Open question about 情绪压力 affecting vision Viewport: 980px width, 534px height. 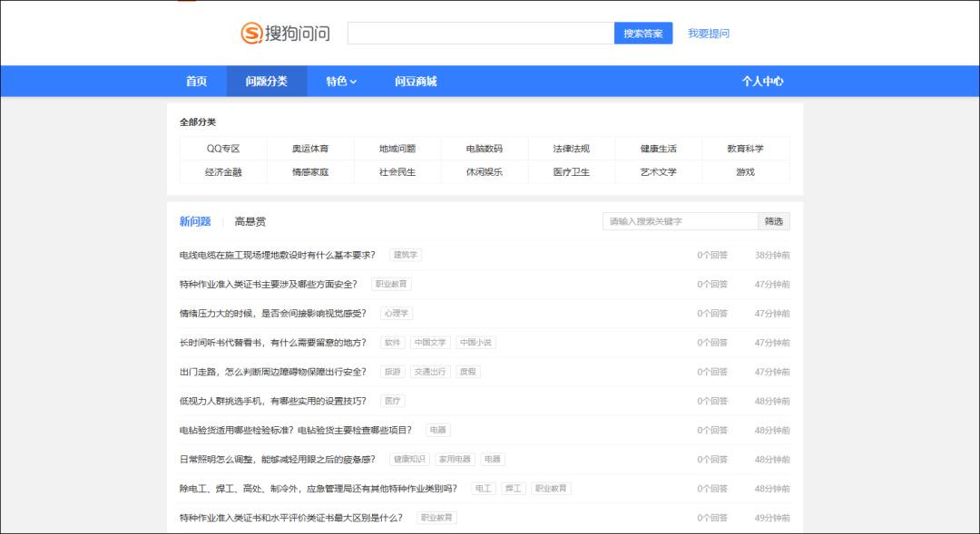click(272, 314)
